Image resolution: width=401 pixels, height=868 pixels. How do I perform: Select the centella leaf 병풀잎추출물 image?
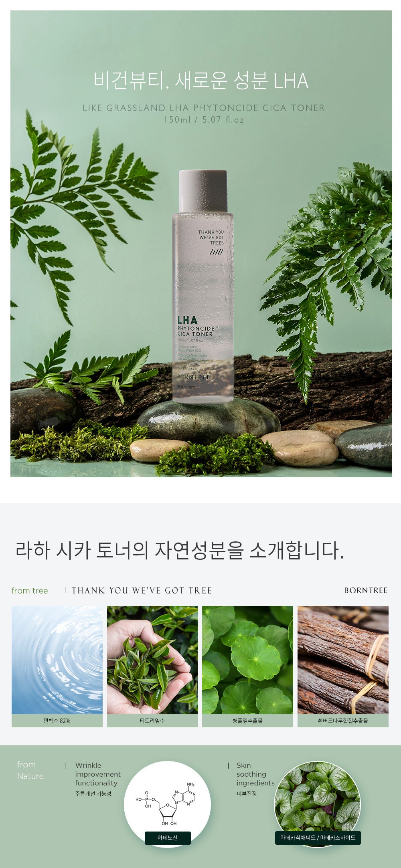tap(247, 660)
